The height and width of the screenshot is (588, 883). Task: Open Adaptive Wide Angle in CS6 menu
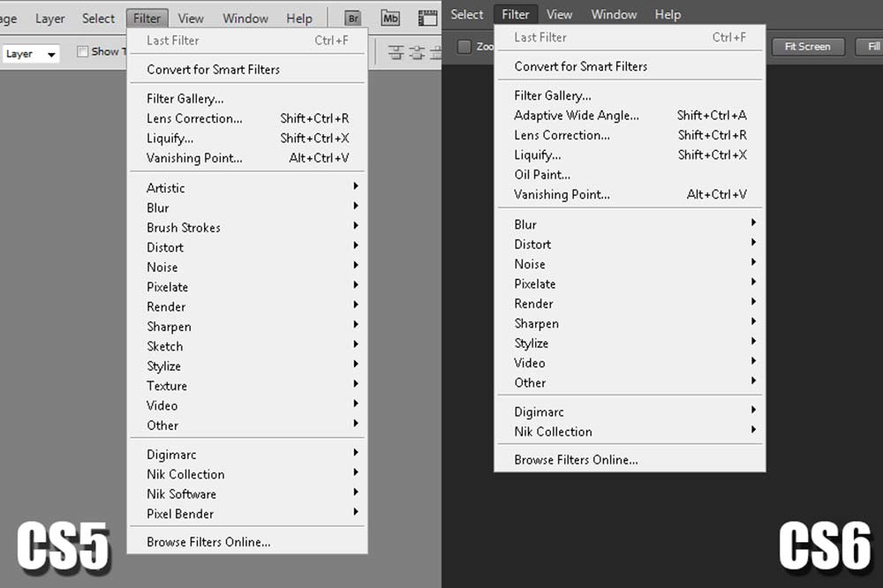(630, 115)
